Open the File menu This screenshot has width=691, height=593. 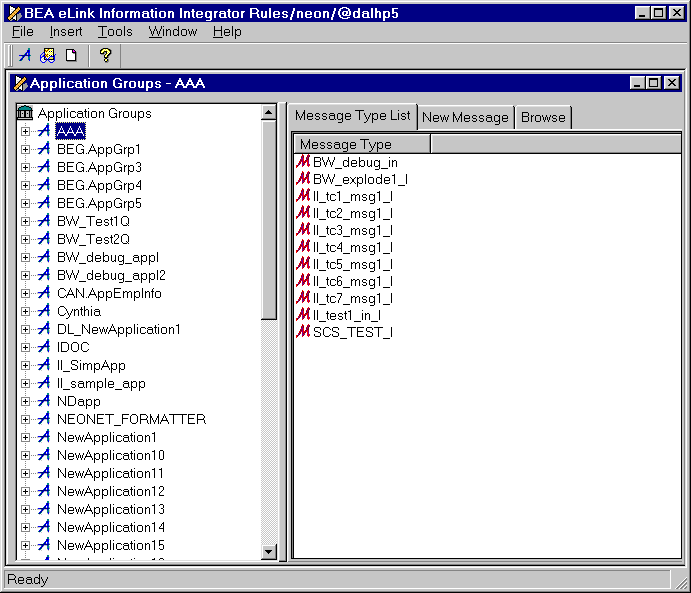[x=22, y=32]
